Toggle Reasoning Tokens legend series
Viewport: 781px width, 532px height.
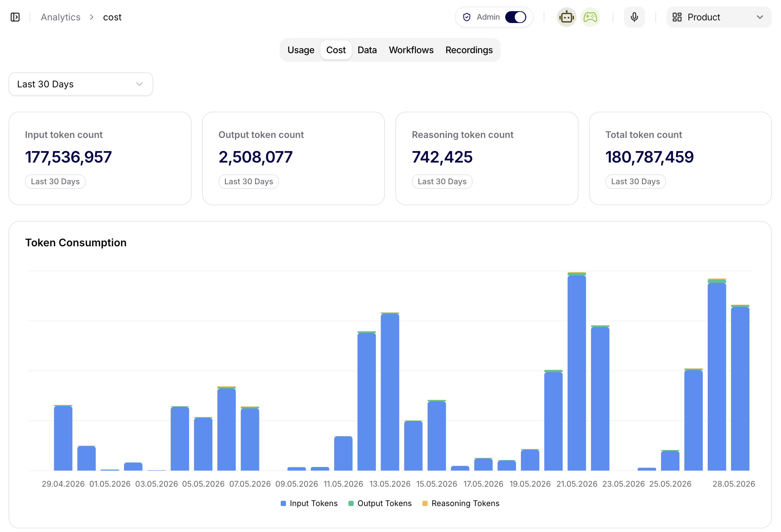coord(461,503)
